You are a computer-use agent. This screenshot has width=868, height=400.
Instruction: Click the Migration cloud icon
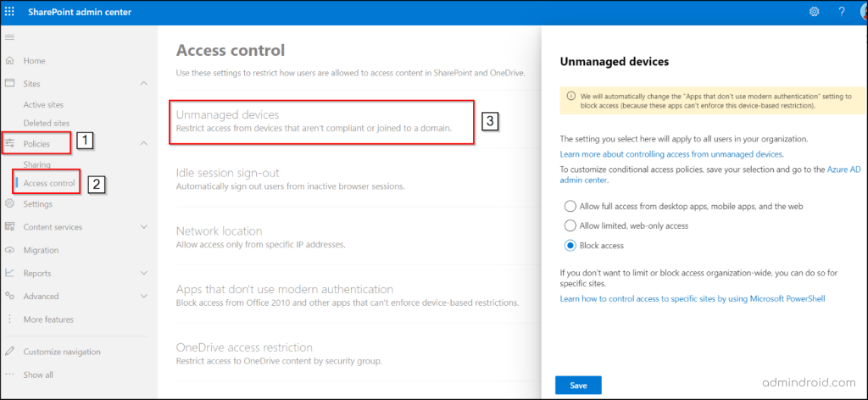coord(9,250)
